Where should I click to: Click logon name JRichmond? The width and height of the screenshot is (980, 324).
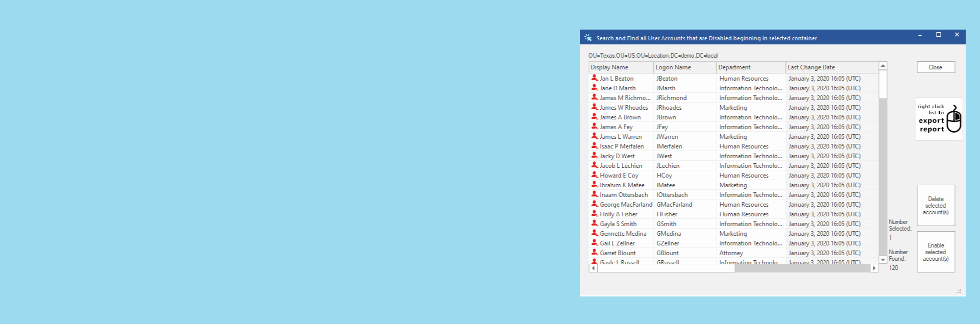coord(672,98)
